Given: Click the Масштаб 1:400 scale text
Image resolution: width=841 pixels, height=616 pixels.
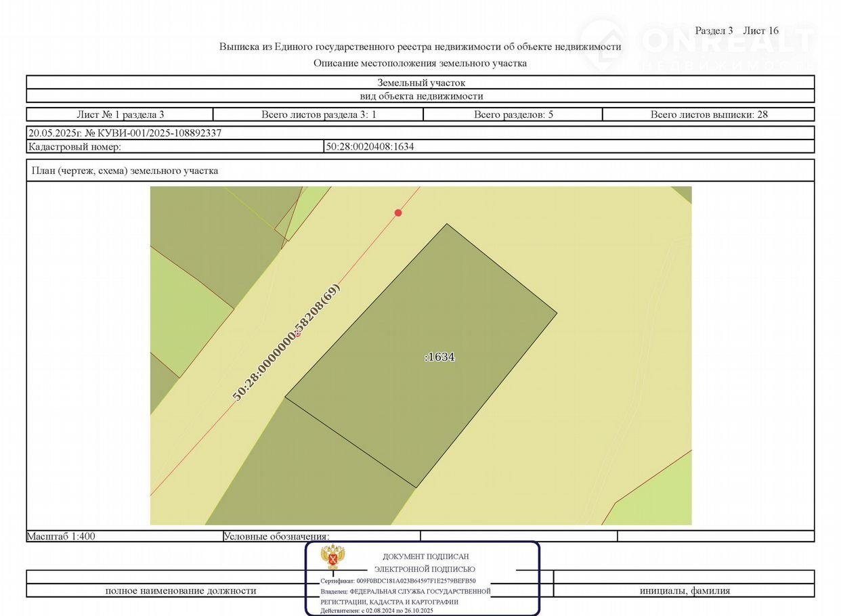Looking at the screenshot, I should (x=61, y=536).
